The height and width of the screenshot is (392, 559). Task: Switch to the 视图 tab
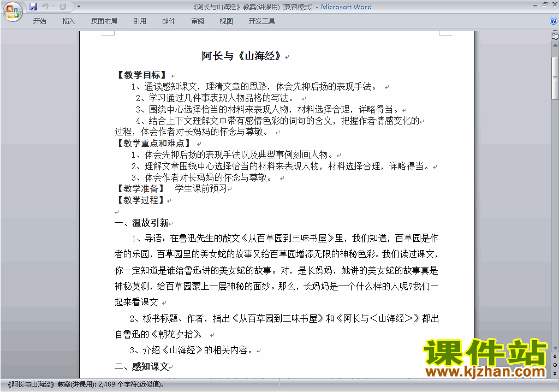tap(227, 21)
